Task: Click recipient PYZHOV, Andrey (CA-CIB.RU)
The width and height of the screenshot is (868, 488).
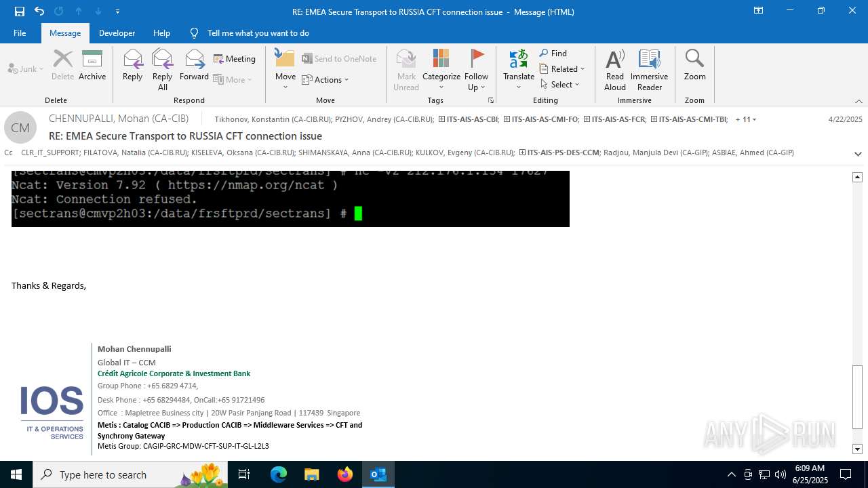Action: tap(384, 119)
